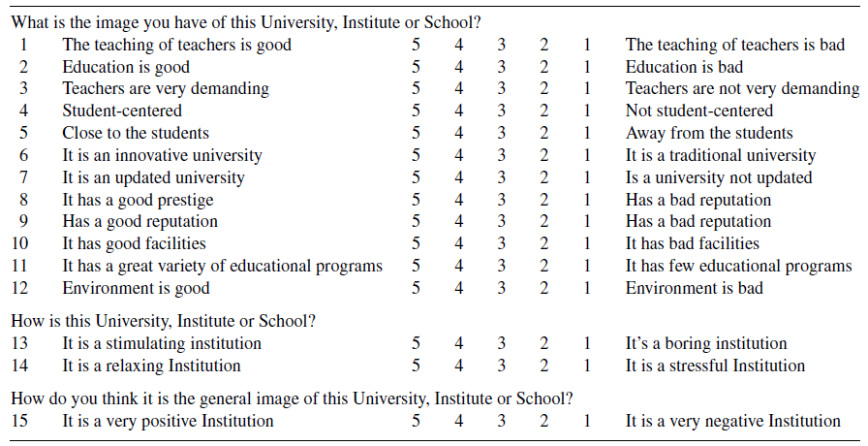The height and width of the screenshot is (446, 868).
Task: Pick rating 3 for 'It has a good prestige'
Action: pyautogui.click(x=502, y=200)
